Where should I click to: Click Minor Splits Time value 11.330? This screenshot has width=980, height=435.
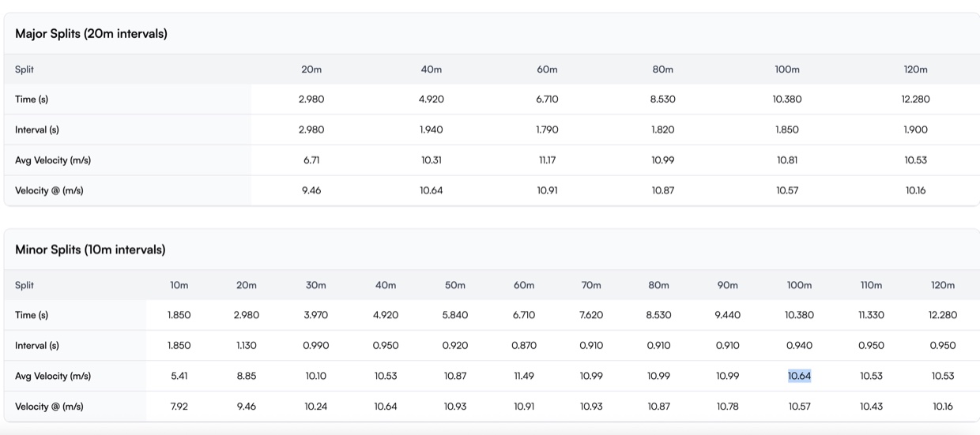click(872, 315)
